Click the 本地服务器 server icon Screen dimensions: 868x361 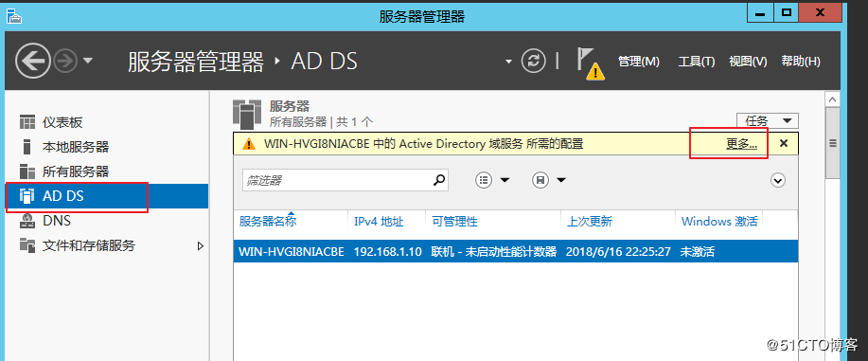click(27, 147)
